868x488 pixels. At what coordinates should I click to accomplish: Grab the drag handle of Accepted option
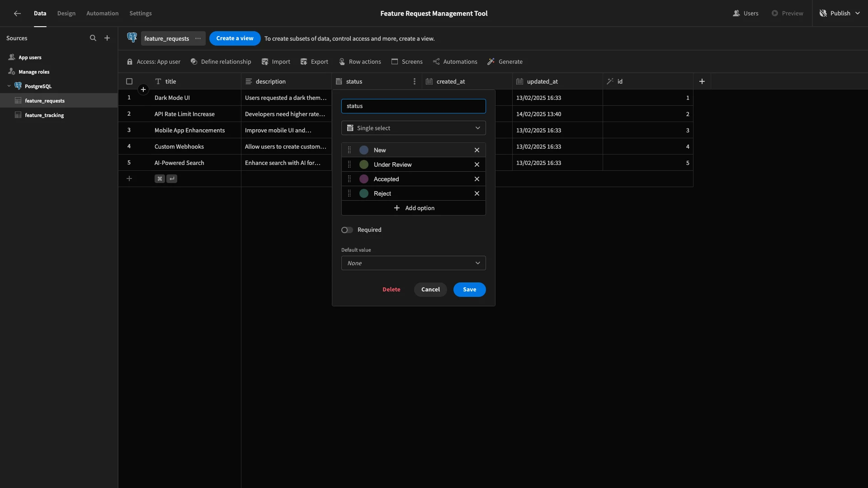click(349, 179)
